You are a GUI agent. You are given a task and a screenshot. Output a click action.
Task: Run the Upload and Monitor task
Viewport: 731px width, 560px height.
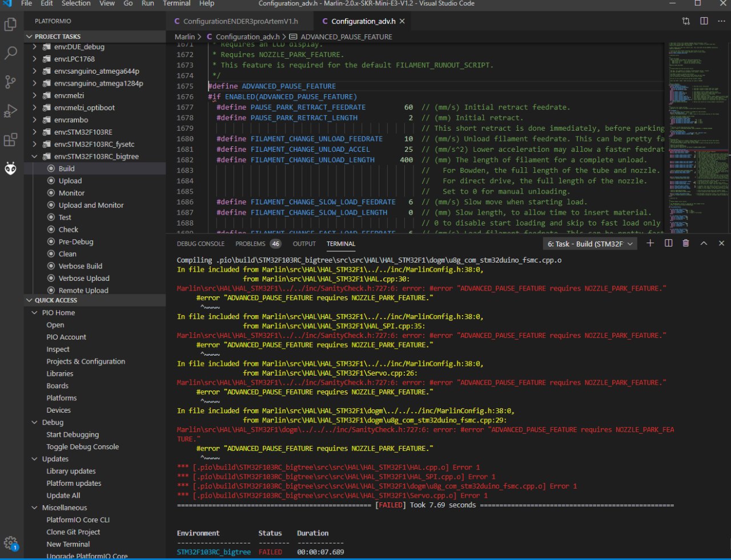91,205
